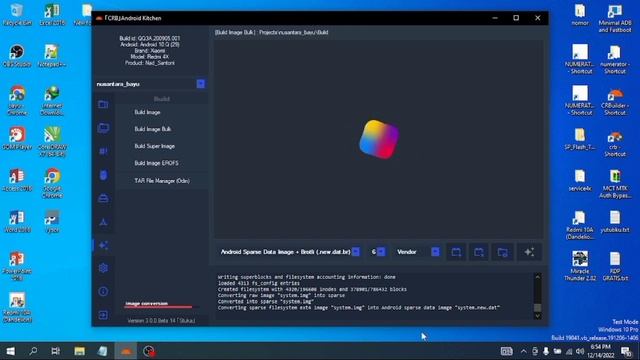
Task: Open yutubku.txt file on desktop
Action: pyautogui.click(x=615, y=222)
